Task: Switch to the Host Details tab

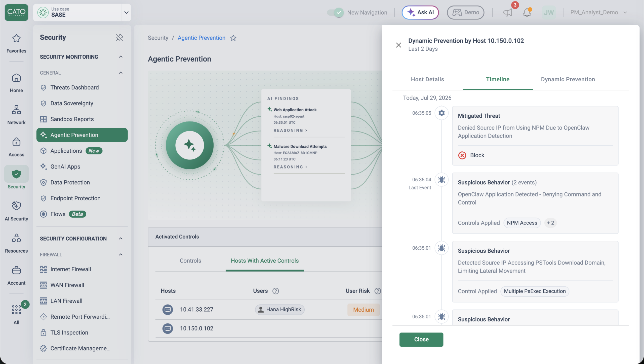Action: [427, 79]
